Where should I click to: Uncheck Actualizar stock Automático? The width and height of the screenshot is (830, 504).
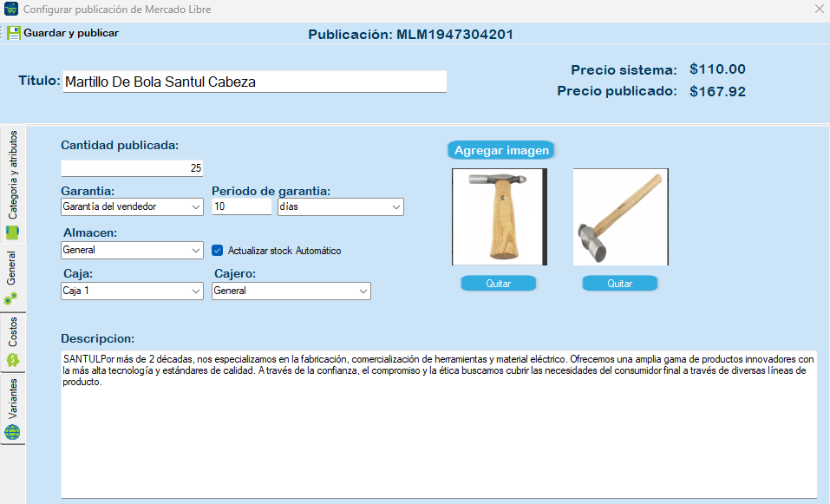click(218, 251)
